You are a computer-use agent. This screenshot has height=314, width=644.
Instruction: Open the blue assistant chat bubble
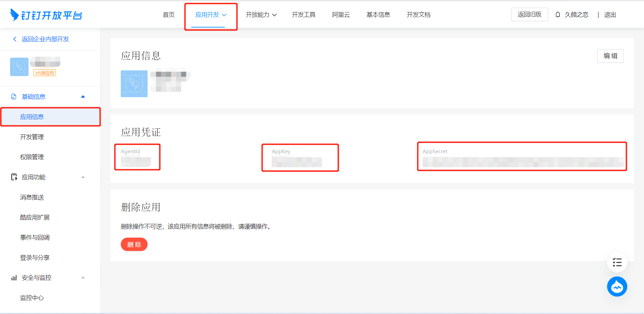pos(617,287)
